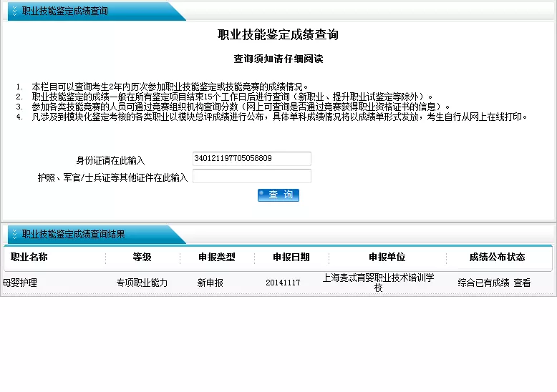Click the large 职业技能鉴定成绩查询 page title
Screen dimensions: 557x392
click(x=278, y=35)
